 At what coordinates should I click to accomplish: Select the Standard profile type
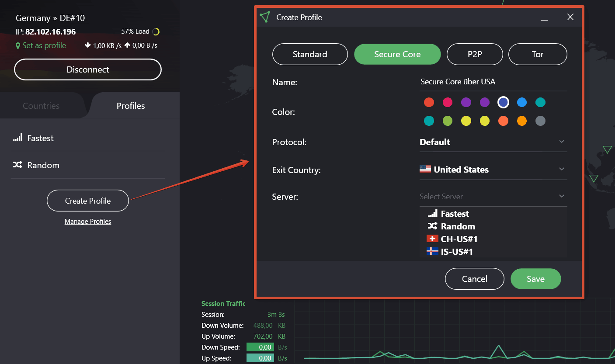tap(310, 54)
